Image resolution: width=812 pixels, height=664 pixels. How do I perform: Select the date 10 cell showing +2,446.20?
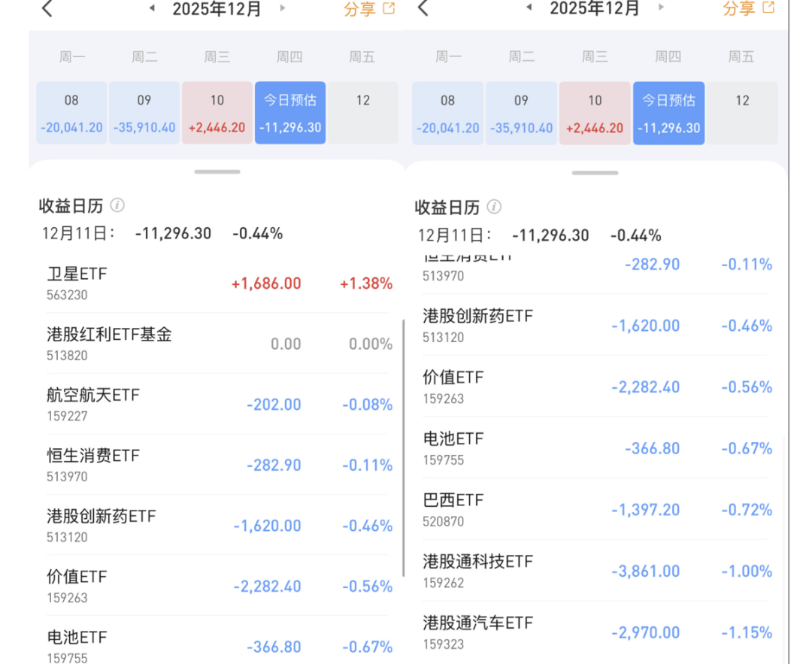[x=217, y=111]
